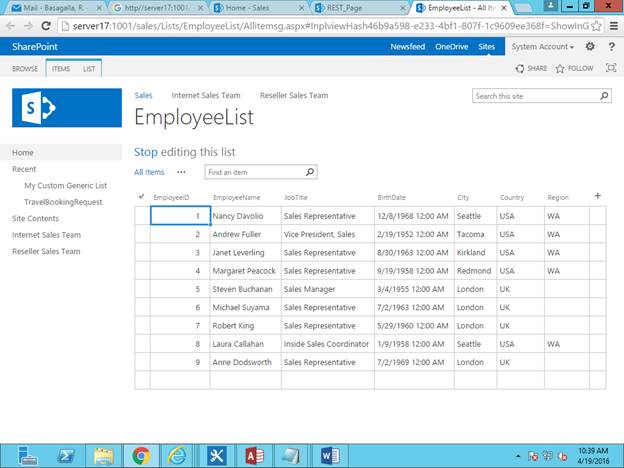Click the SharePoint site logo
Screen dimensions: 624x468
[67, 108]
